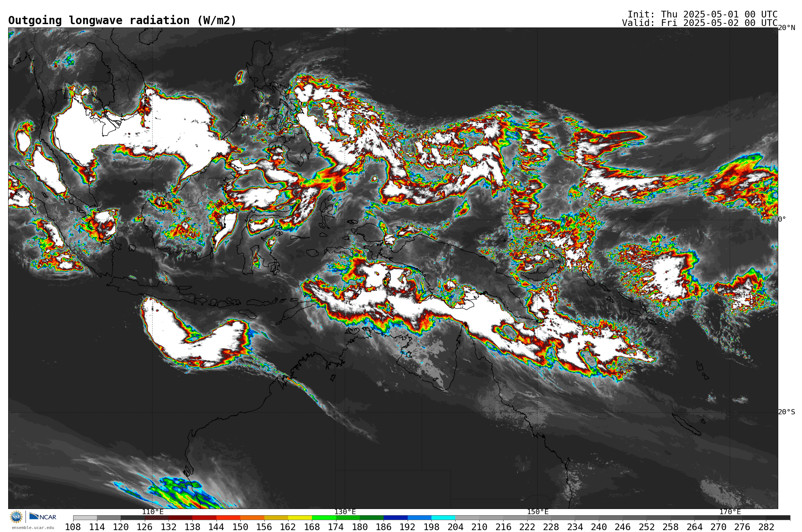This screenshot has height=532, width=802.
Task: Click the 20°N latitude label
Action: click(786, 28)
